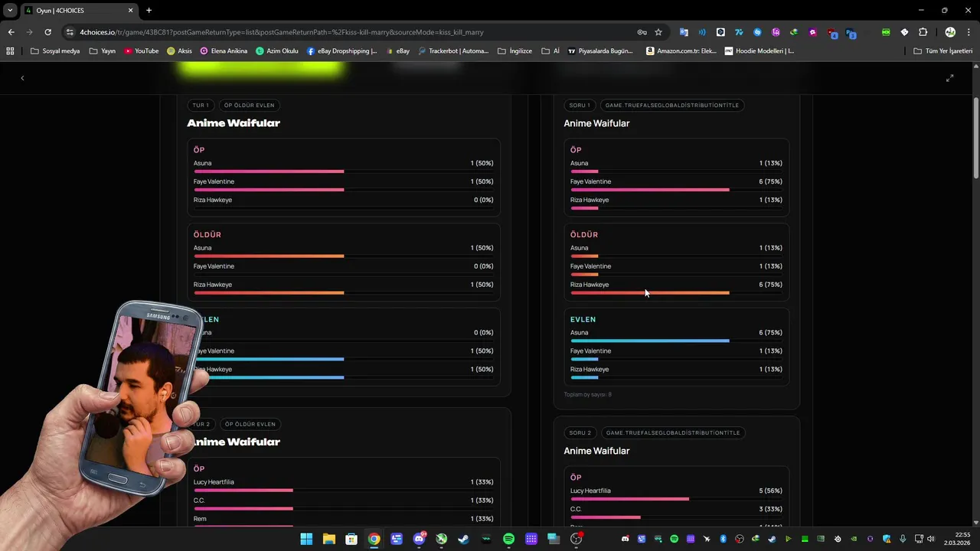Close the Oyun | 4CHOICES tab
The height and width of the screenshot is (551, 980).
point(131,11)
